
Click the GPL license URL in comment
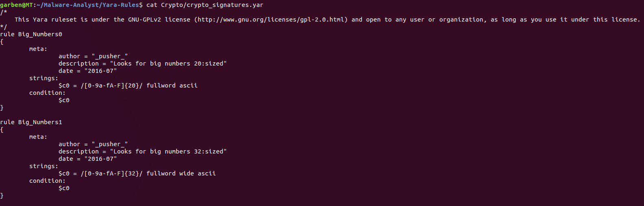click(x=271, y=20)
